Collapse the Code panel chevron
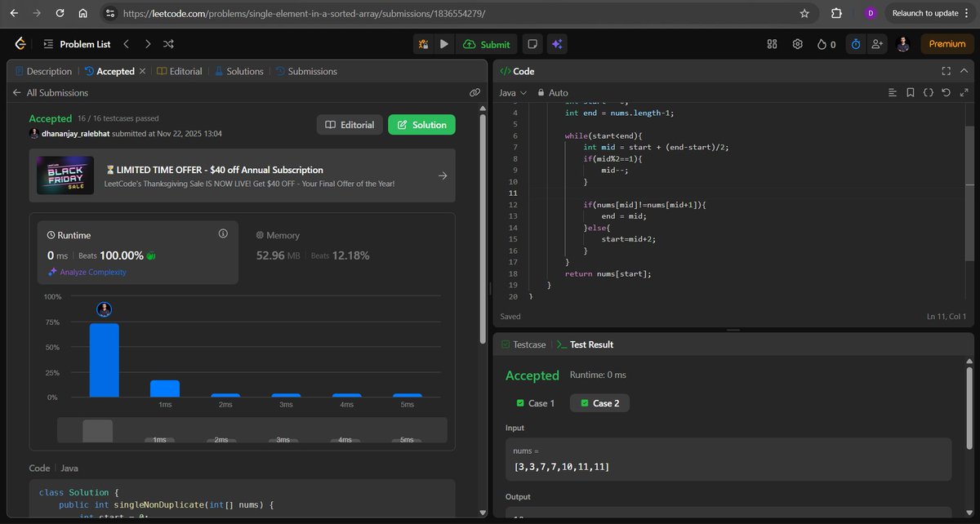 (964, 71)
